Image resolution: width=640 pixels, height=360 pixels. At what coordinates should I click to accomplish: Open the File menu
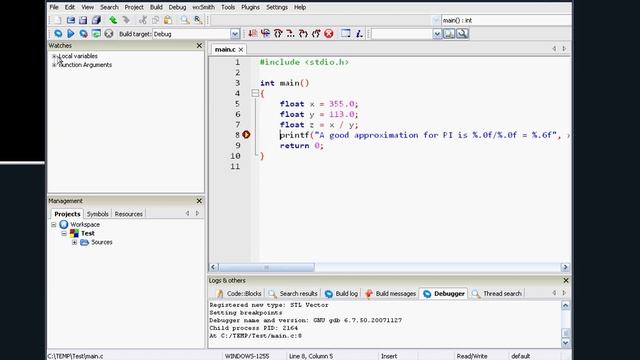[54, 7]
